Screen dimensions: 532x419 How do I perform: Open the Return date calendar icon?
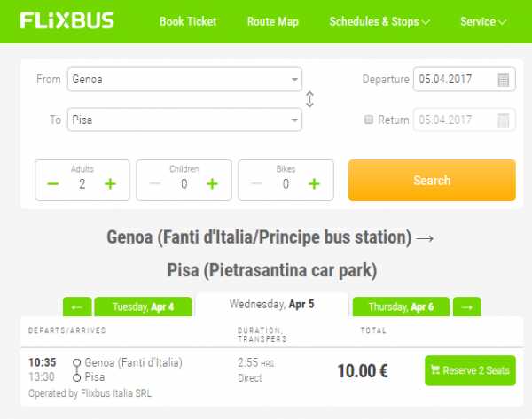503,120
